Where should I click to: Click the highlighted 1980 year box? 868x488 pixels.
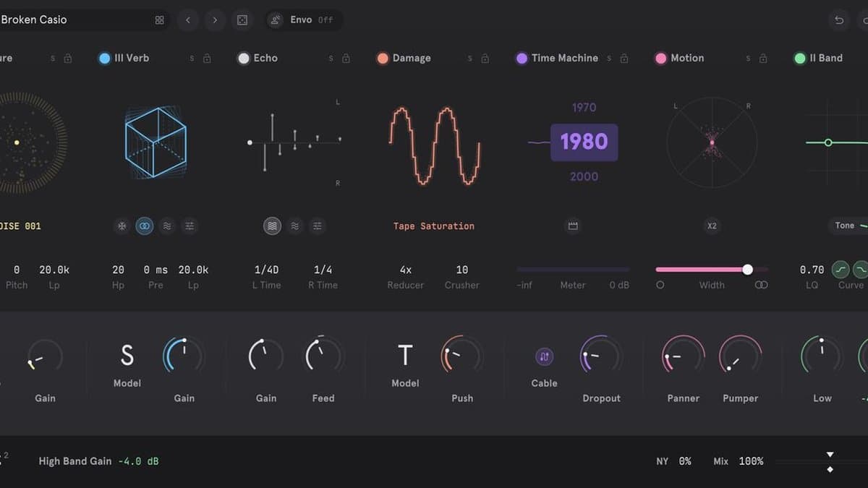coord(584,142)
